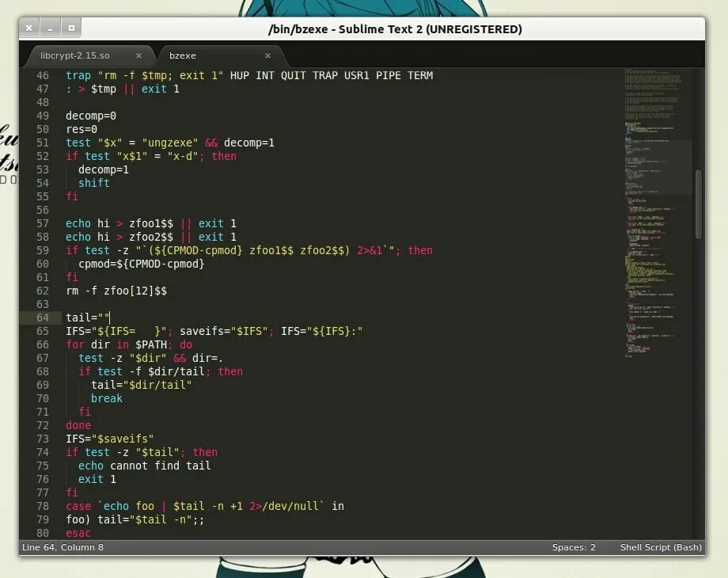This screenshot has height=578, width=728.
Task: Click 'foo) tail="$tail -n";;' line
Action: pyautogui.click(x=135, y=519)
